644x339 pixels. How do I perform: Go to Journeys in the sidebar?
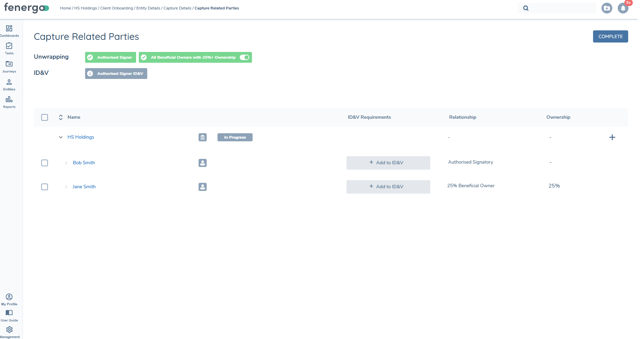pos(9,64)
